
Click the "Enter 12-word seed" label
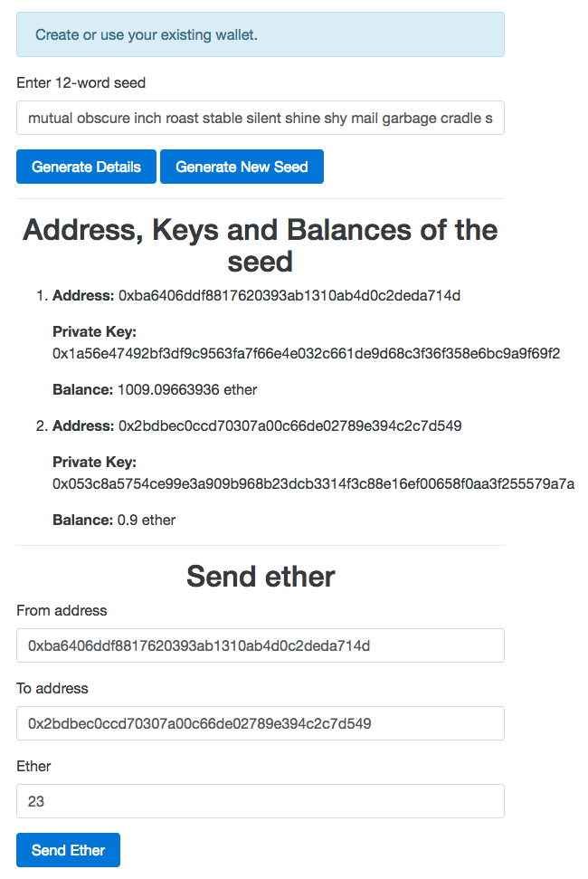81,82
